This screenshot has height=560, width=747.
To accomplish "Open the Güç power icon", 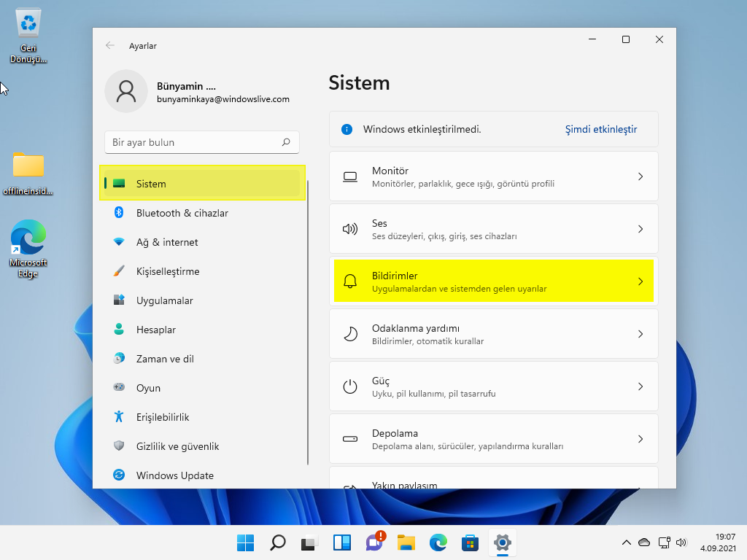I will click(351, 386).
